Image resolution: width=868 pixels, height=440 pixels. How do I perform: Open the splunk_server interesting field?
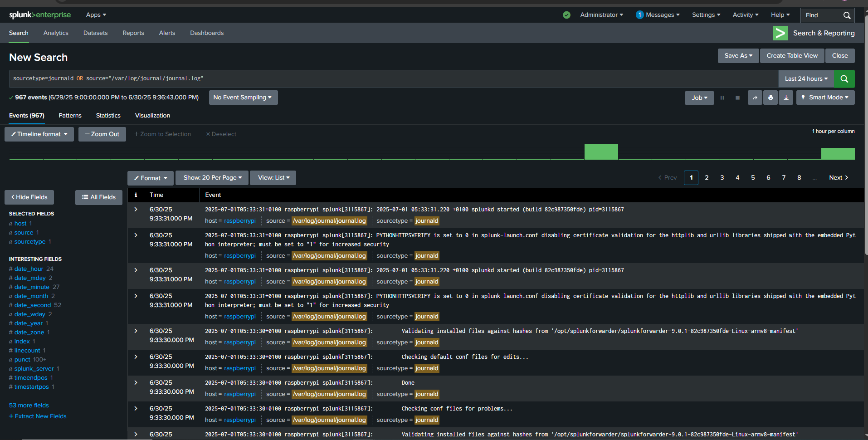[34, 369]
